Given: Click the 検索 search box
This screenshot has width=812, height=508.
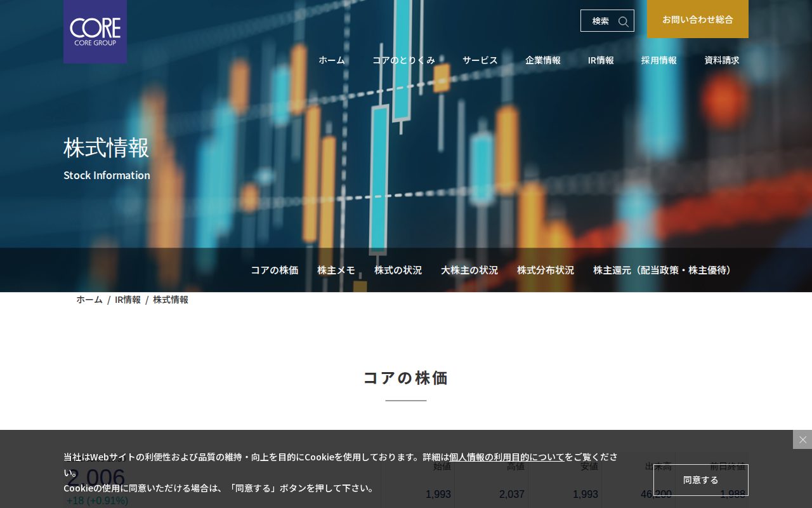Looking at the screenshot, I should coord(607,21).
